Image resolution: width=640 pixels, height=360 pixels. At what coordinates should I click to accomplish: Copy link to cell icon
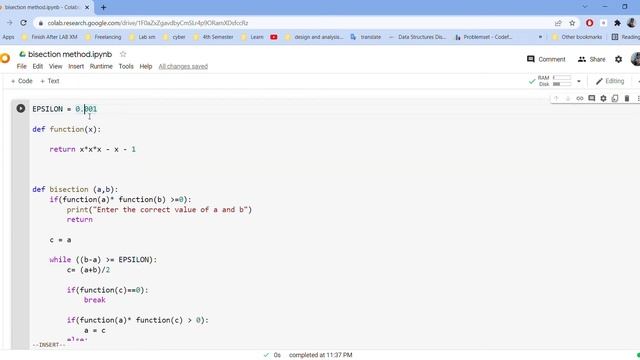click(x=580, y=98)
